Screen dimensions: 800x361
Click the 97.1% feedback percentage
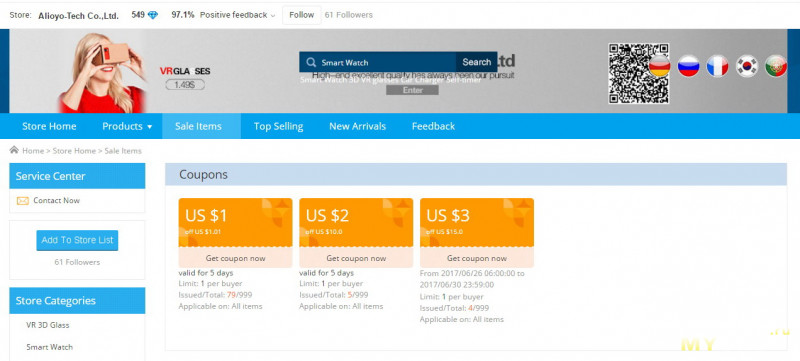[x=183, y=15]
